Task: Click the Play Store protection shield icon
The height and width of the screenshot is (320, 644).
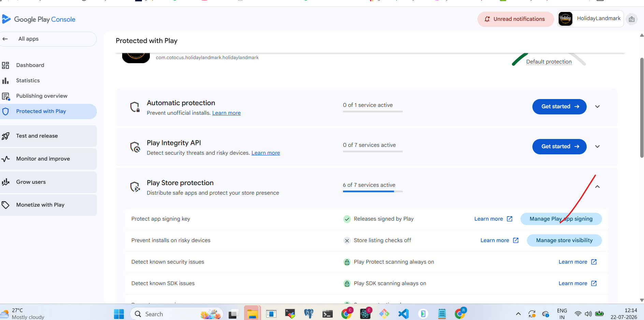Action: pyautogui.click(x=135, y=187)
